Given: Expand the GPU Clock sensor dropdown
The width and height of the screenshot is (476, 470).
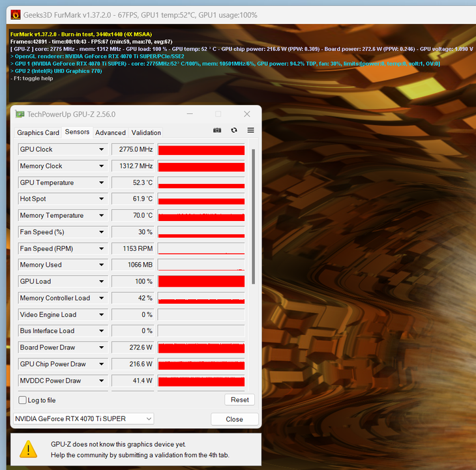Looking at the screenshot, I should (x=101, y=149).
